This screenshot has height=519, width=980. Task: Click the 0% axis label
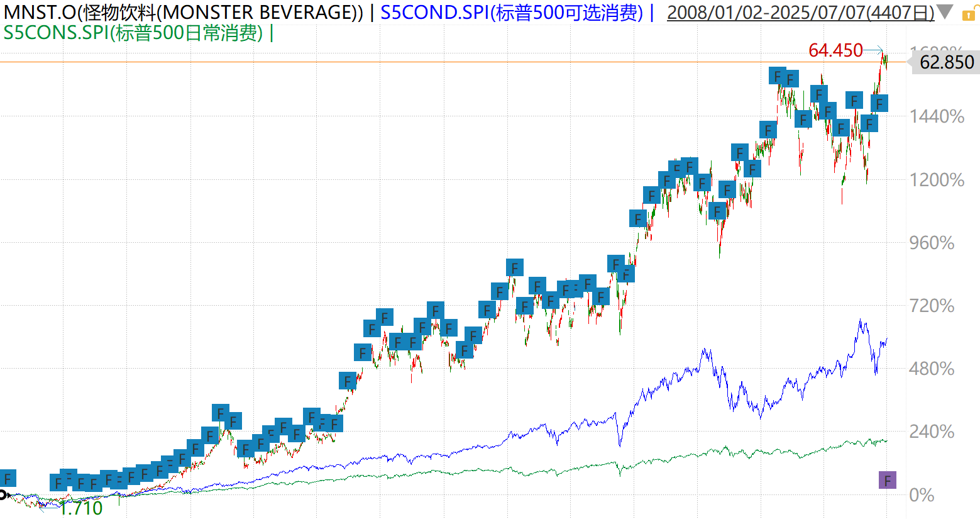[922, 495]
